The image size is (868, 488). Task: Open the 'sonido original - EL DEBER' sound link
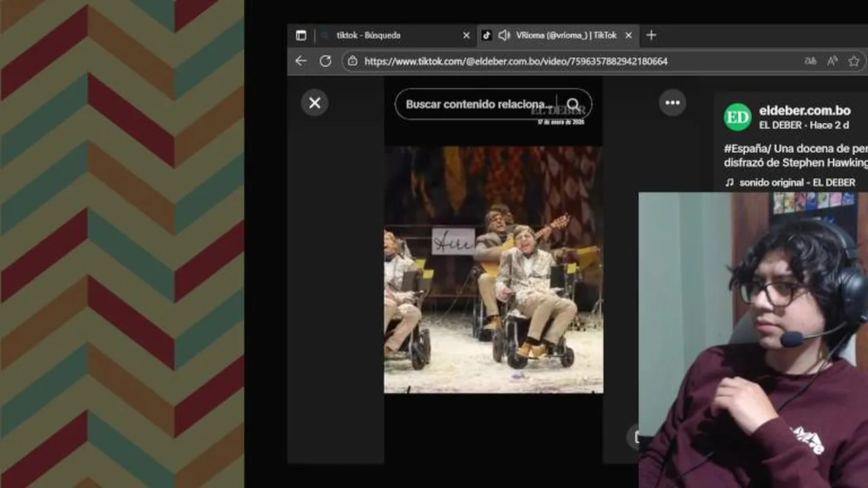click(x=797, y=182)
